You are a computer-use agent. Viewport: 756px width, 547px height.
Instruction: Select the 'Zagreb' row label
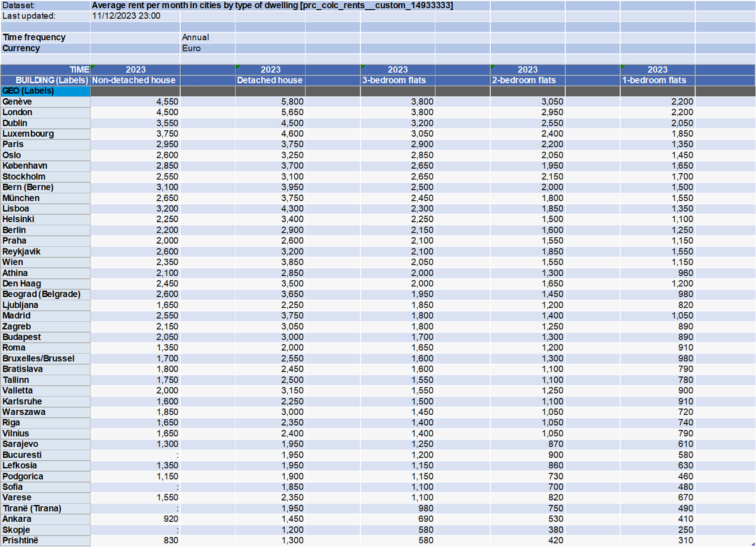coord(45,326)
